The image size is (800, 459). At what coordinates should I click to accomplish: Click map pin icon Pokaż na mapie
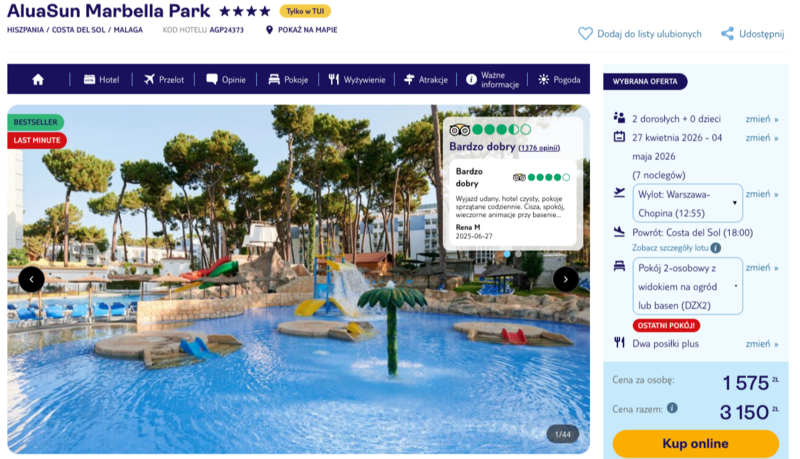point(269,30)
